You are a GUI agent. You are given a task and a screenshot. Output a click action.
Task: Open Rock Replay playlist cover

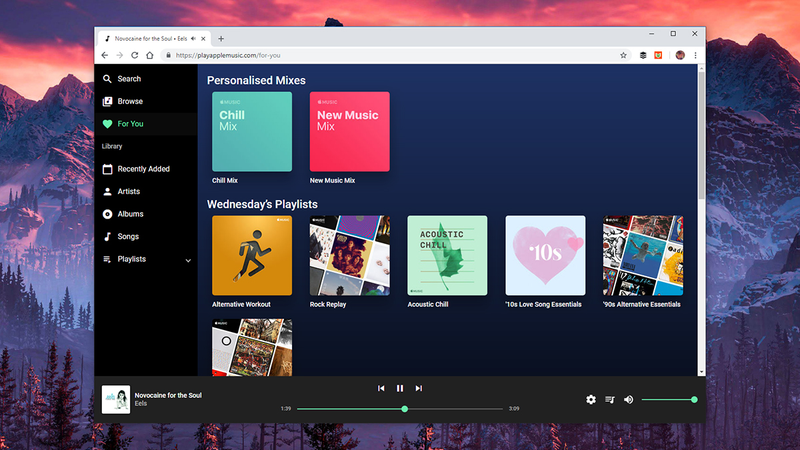[349, 256]
